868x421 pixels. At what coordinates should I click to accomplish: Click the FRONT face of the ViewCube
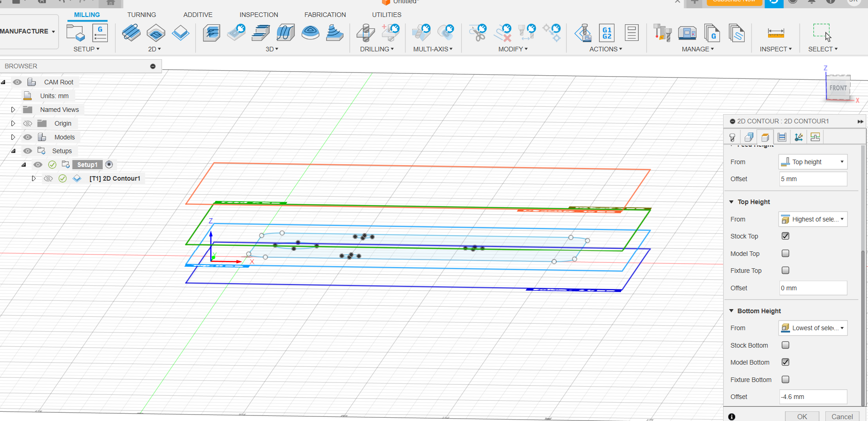(838, 88)
